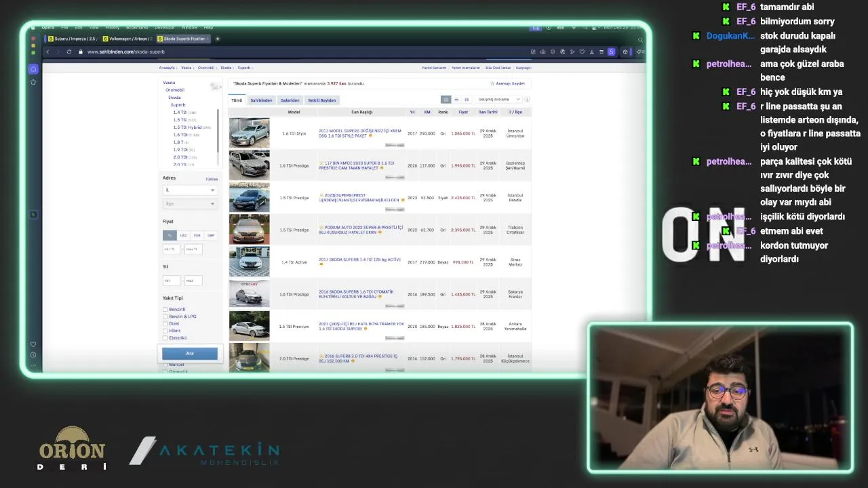Viewport: 868px width, 488px height.
Task: Select the GBP currency toggle
Action: pos(211,235)
